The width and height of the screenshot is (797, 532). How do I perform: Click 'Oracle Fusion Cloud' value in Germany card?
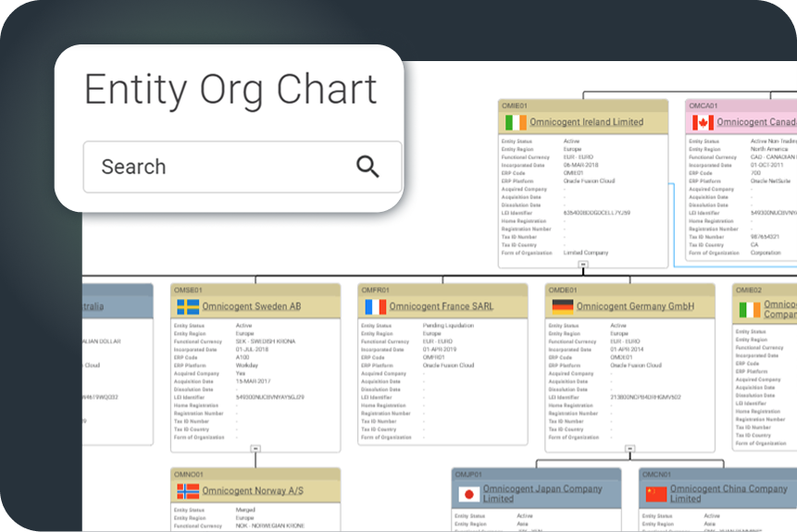[636, 365]
